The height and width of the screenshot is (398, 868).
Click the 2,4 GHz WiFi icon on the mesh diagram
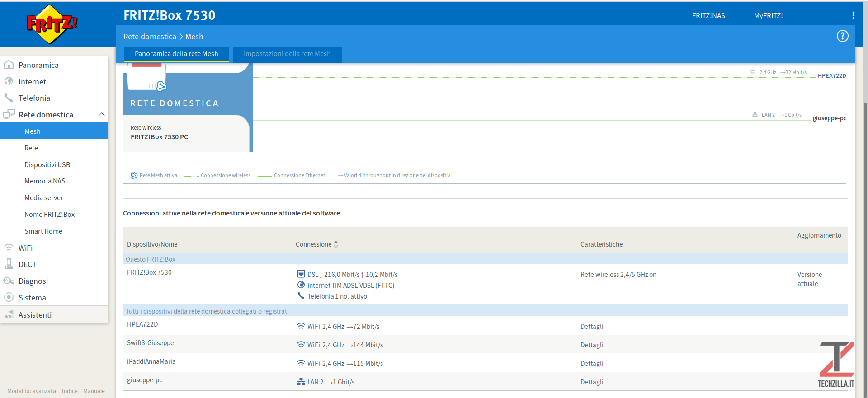[x=753, y=72]
